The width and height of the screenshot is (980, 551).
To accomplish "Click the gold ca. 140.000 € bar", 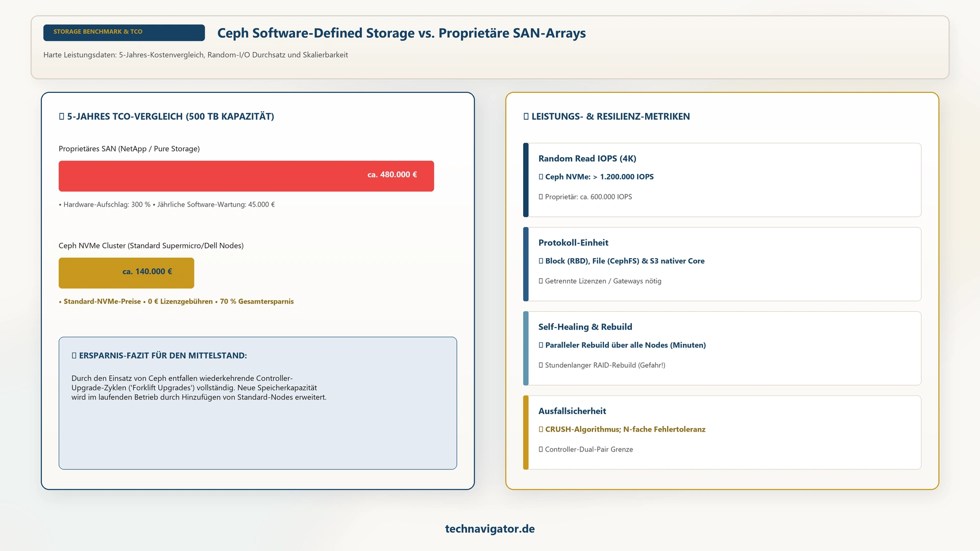I will click(x=126, y=273).
